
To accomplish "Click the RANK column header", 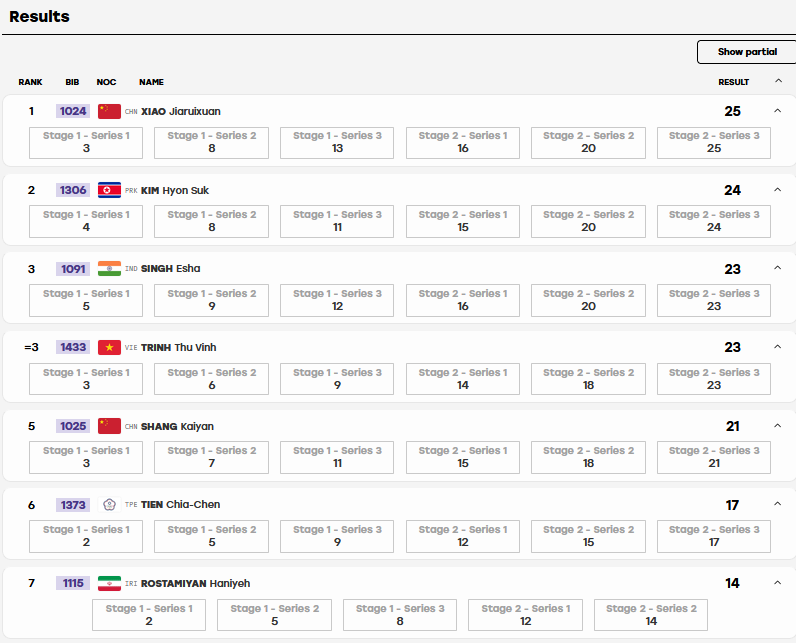I will (x=30, y=82).
